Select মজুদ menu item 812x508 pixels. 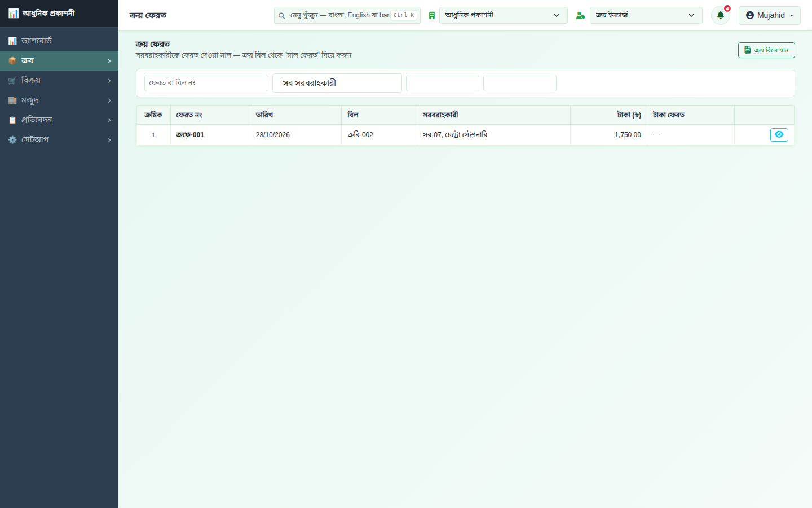click(59, 100)
